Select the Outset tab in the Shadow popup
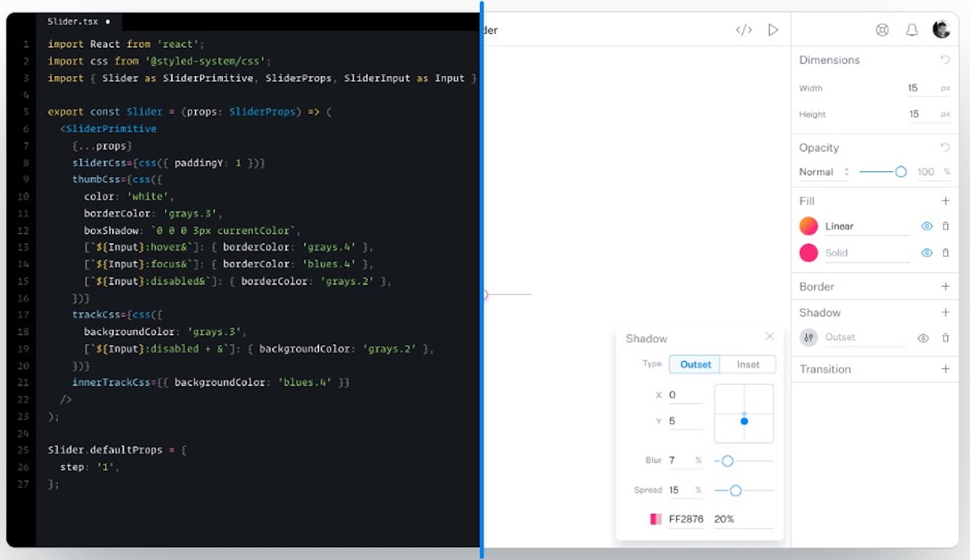This screenshot has height=560, width=970. (x=694, y=364)
